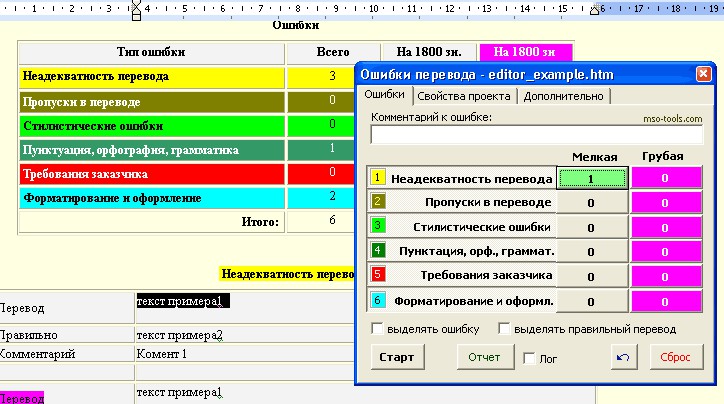The width and height of the screenshot is (724, 404).
Task: Click minor count for 'Пунктация, орф., граммат.'
Action: [592, 252]
